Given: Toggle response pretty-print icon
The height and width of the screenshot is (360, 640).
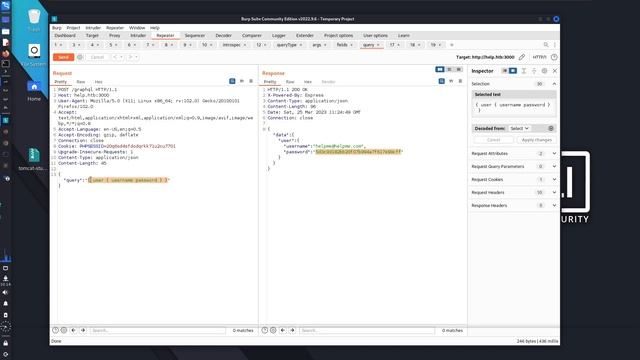Looking at the screenshot, I should pos(442,81).
